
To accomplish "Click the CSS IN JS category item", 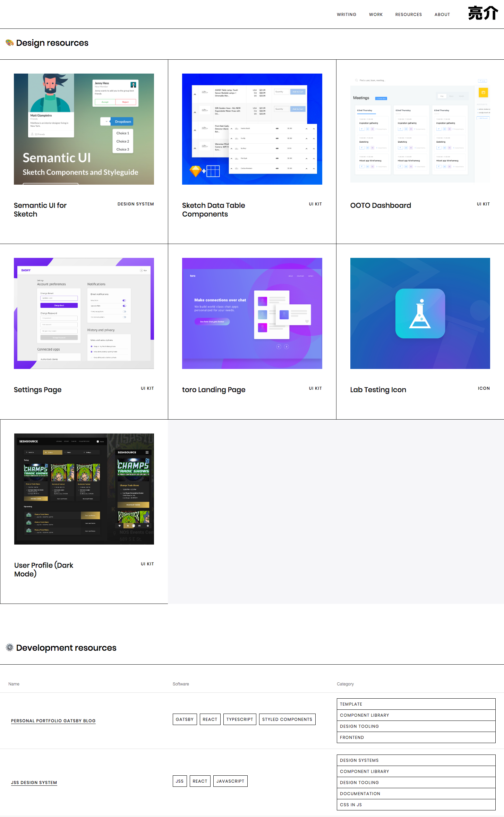I will (x=416, y=805).
